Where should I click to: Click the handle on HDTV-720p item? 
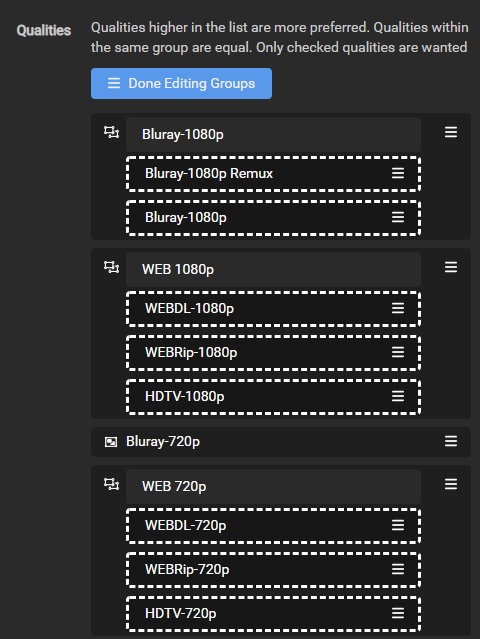398,613
